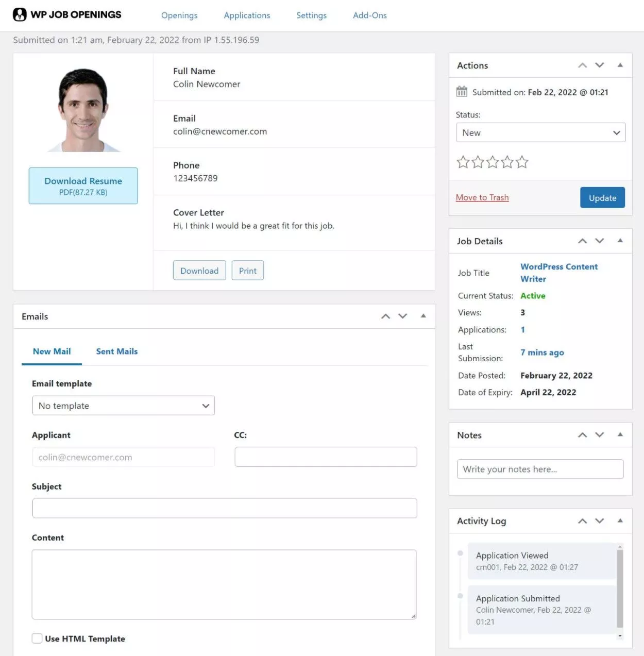The image size is (644, 656).
Task: Click the Download Resume button
Action: coord(83,186)
